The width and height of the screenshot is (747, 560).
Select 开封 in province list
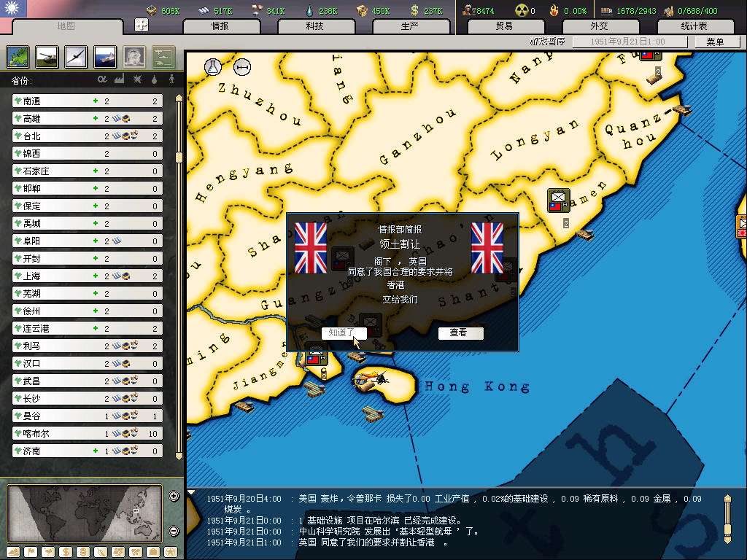pyautogui.click(x=88, y=259)
